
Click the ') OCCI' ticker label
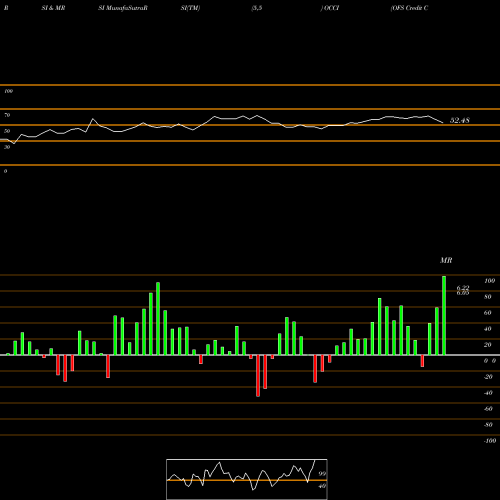330,8
